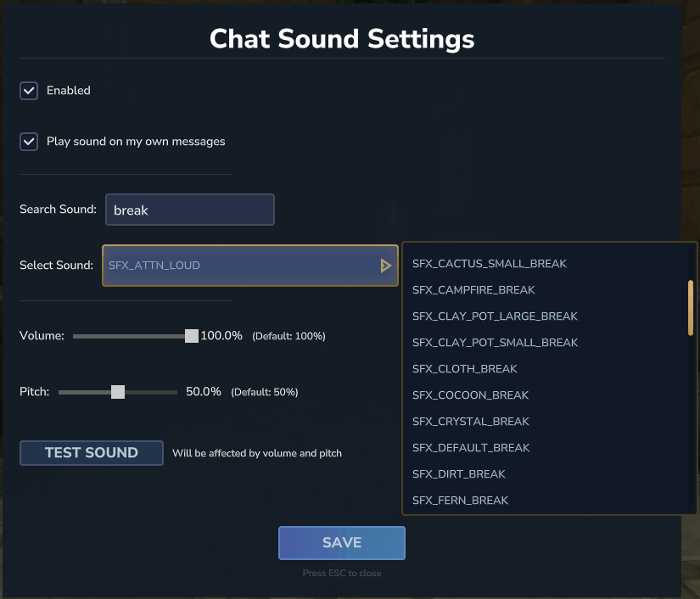Screen dimensions: 700x599
Task: Click the SAVE button
Action: [342, 543]
